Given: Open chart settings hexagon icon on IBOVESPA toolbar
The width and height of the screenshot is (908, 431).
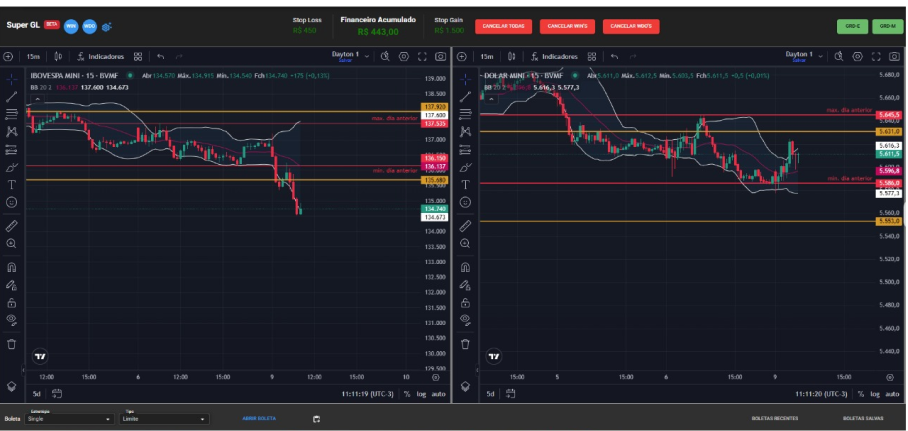Looking at the screenshot, I should pyautogui.click(x=404, y=56).
